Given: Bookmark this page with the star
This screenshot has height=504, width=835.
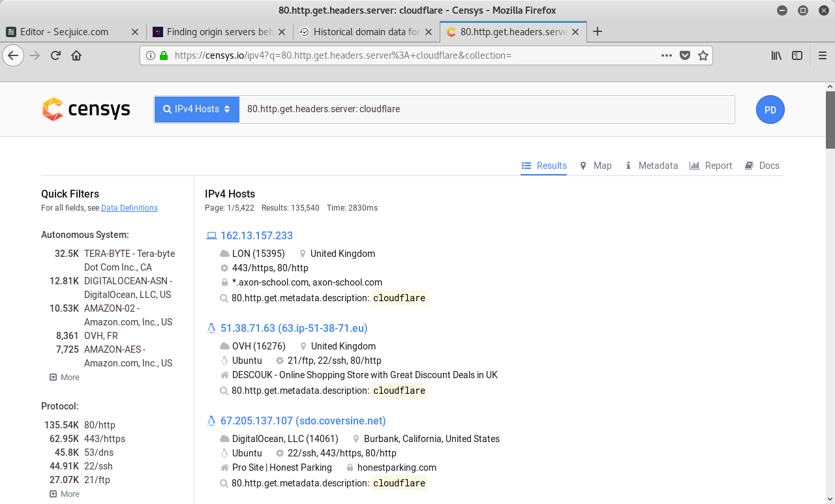Looking at the screenshot, I should point(703,55).
